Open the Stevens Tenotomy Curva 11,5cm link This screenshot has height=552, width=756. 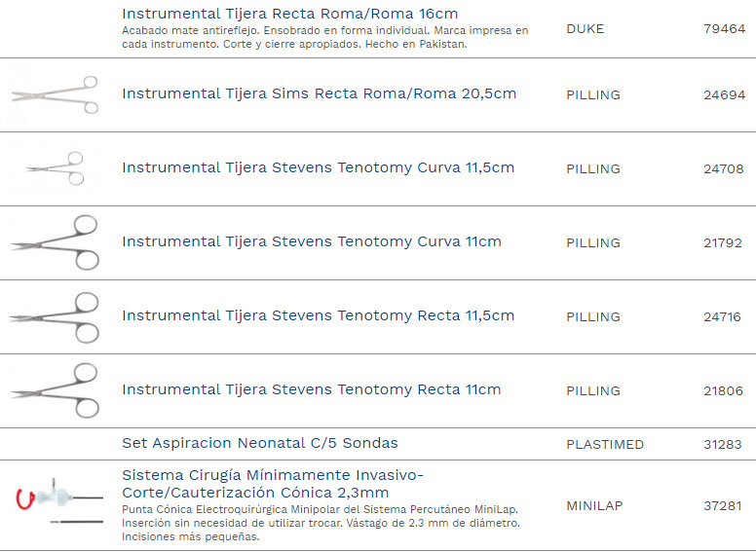point(318,168)
